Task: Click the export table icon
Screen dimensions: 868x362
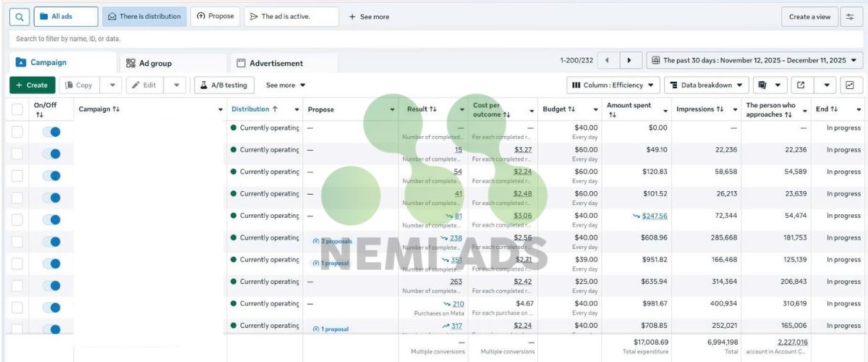Action: pyautogui.click(x=801, y=85)
